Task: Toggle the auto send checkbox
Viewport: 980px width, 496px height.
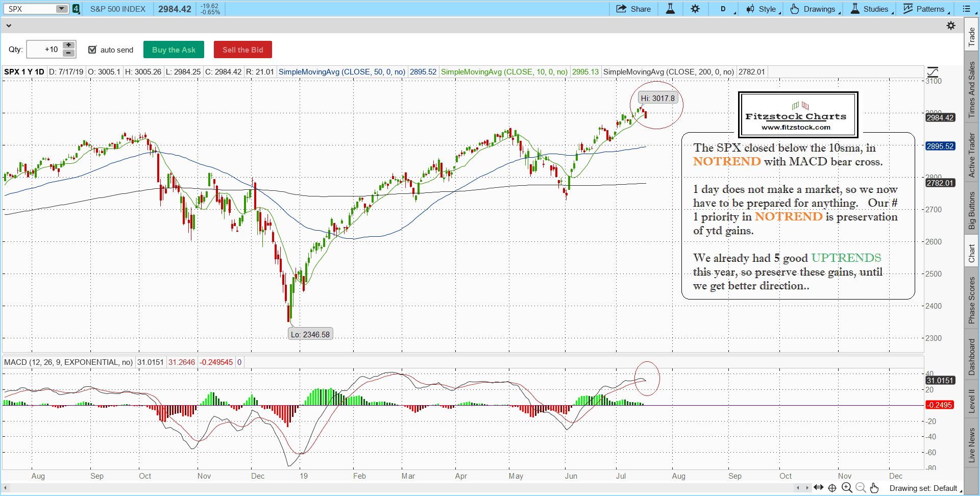Action: 92,49
